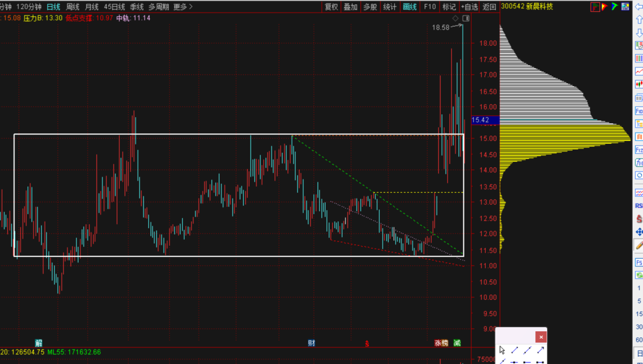Click the green-blue flame chip icon
The height and width of the screenshot is (364, 643).
(614, 7)
